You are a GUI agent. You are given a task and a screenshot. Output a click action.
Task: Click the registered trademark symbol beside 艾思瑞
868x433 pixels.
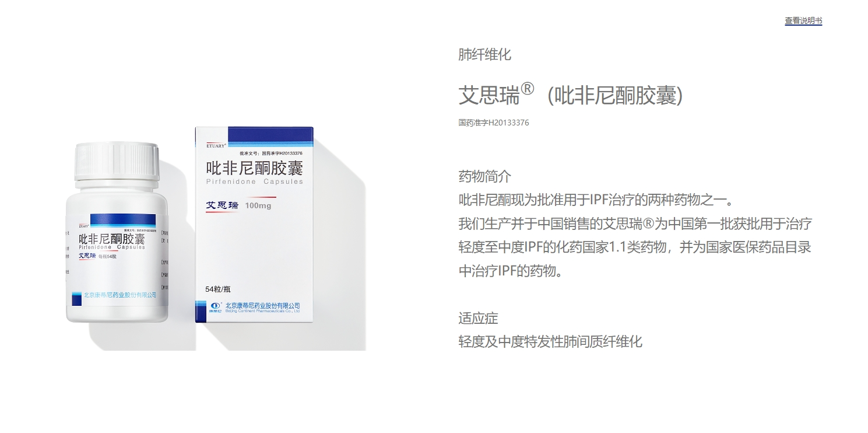[x=527, y=88]
